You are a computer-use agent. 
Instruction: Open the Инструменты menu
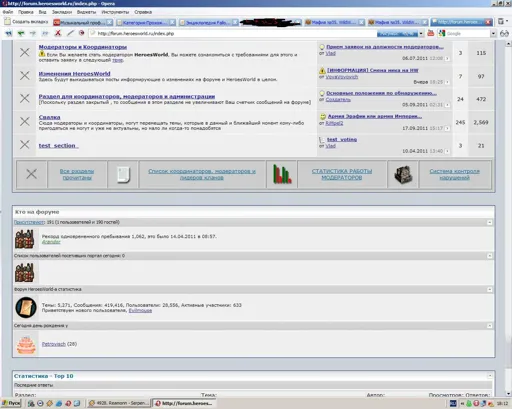pyautogui.click(x=115, y=12)
